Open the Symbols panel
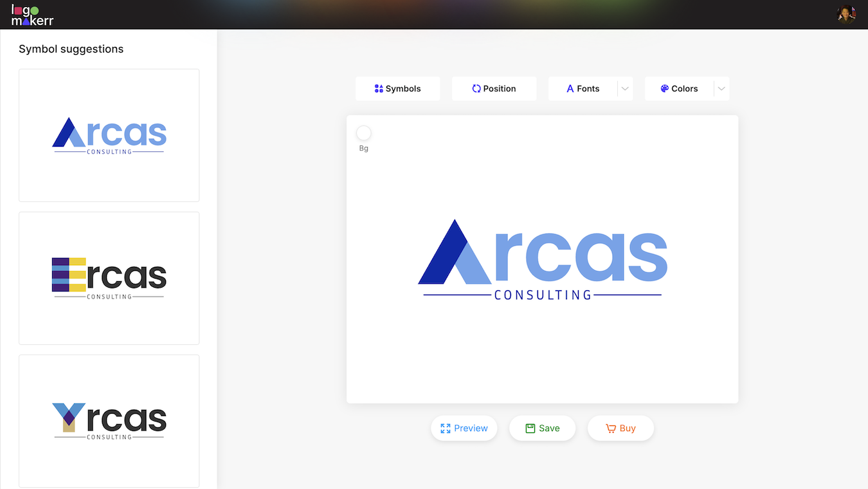 pyautogui.click(x=397, y=89)
